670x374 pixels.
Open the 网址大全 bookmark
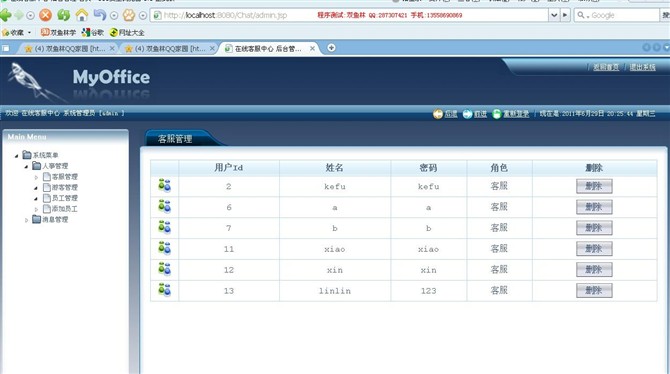click(x=127, y=32)
